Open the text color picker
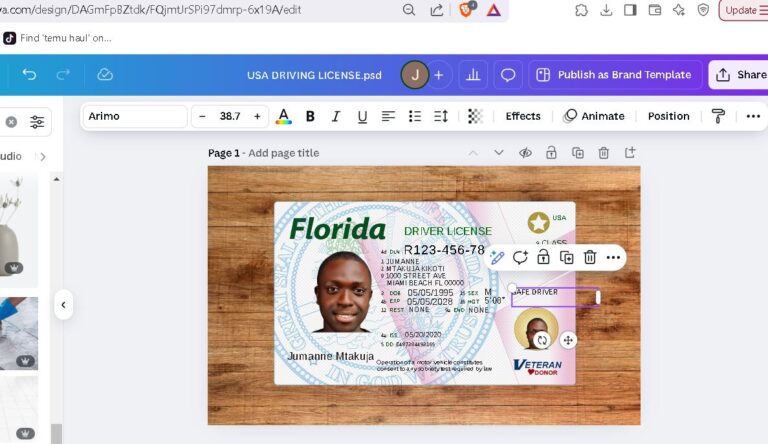Image resolution: width=768 pixels, height=444 pixels. tap(284, 117)
